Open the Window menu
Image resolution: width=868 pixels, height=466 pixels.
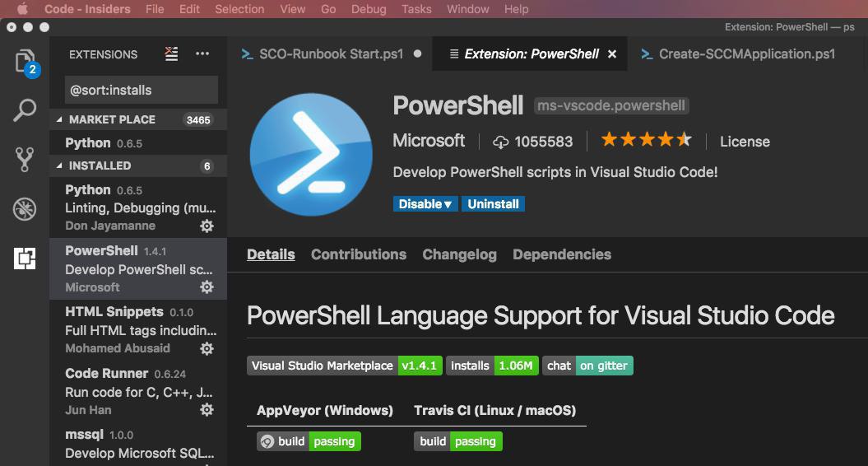[468, 9]
